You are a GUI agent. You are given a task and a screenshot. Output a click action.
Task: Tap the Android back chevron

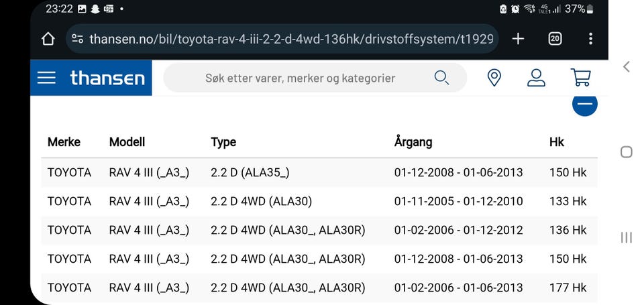[x=627, y=67]
